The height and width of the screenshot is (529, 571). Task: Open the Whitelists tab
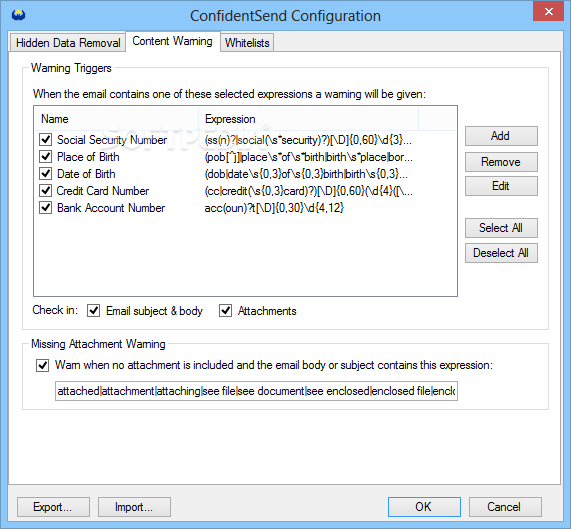247,43
